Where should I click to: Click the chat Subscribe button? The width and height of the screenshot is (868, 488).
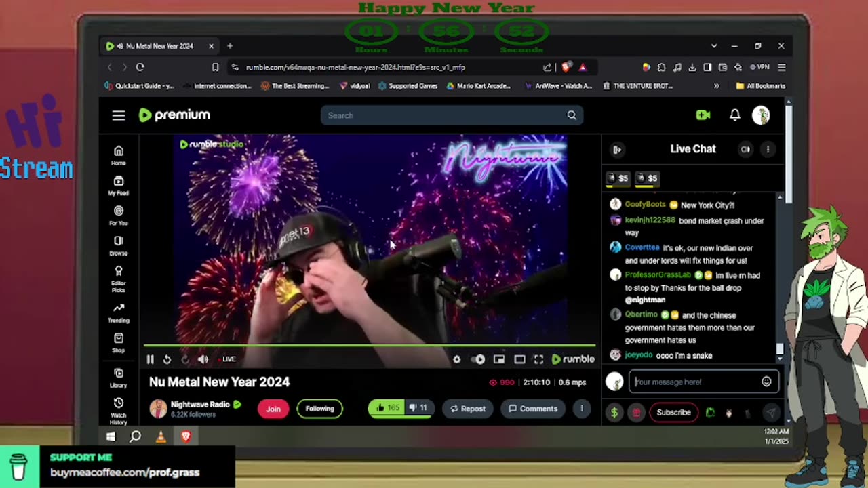point(673,413)
